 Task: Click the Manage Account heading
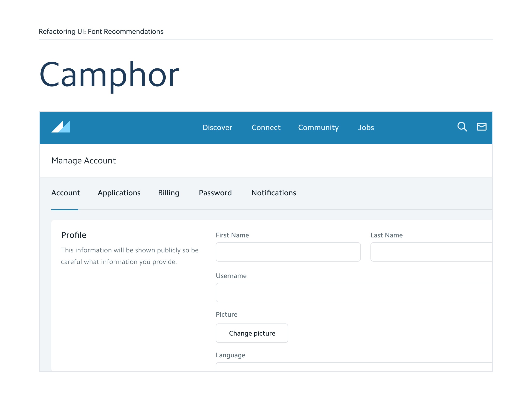pyautogui.click(x=84, y=161)
